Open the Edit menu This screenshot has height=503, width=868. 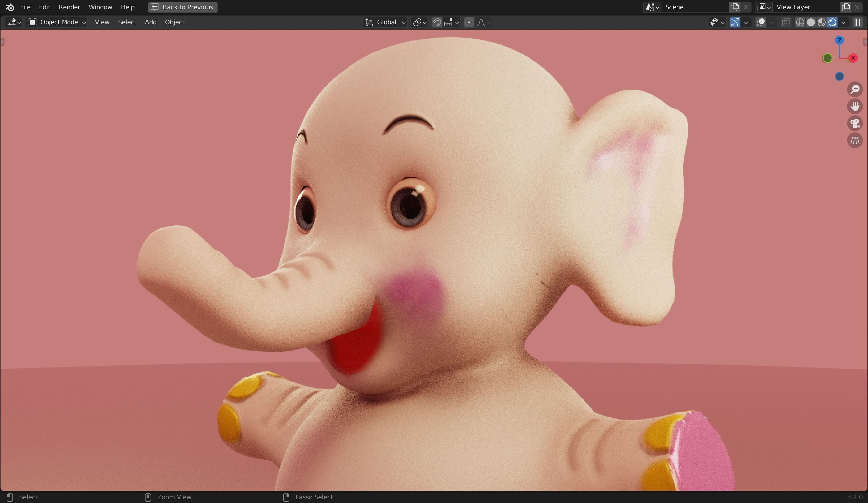[x=44, y=7]
